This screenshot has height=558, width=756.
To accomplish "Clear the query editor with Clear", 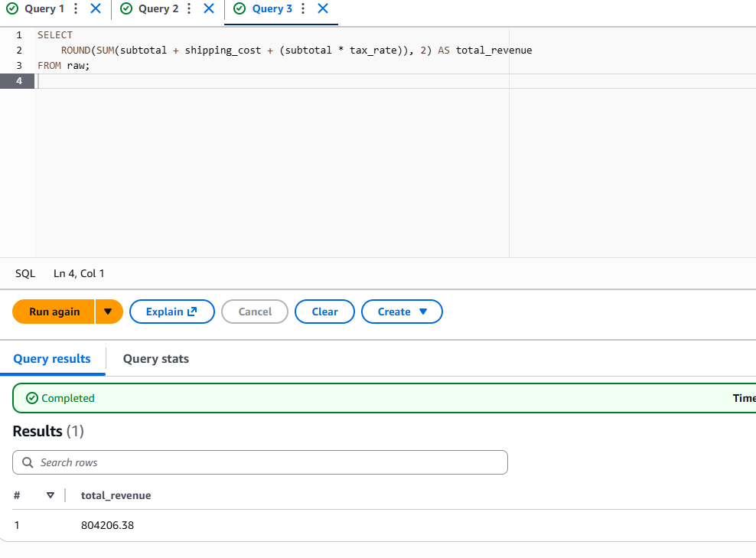I will pyautogui.click(x=324, y=312).
